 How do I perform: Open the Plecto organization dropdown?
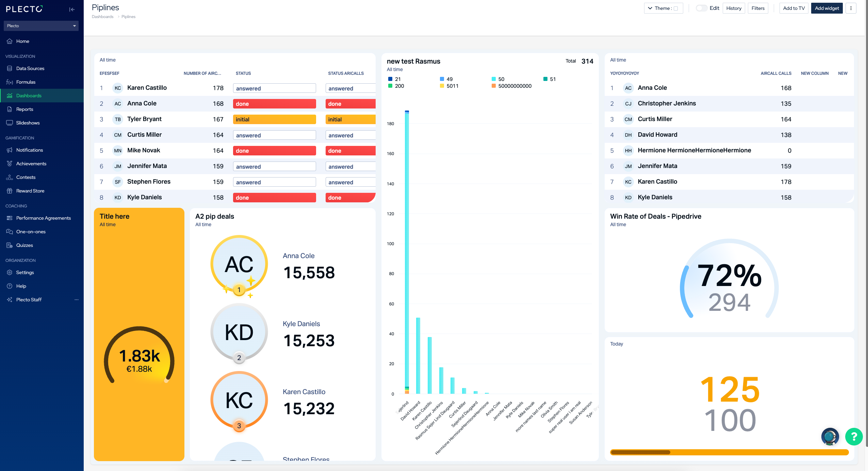point(41,26)
